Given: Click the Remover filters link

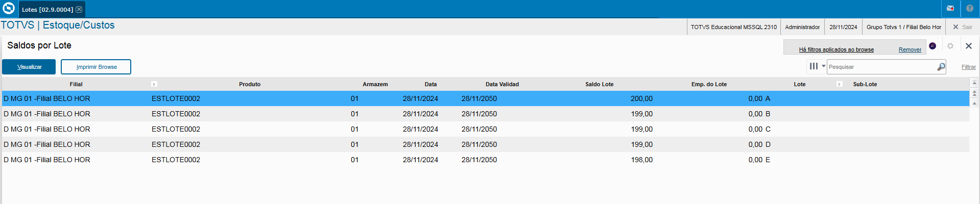Looking at the screenshot, I should (x=910, y=49).
